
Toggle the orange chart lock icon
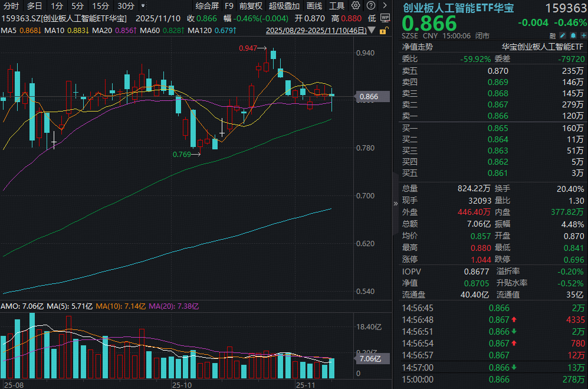click(x=385, y=30)
